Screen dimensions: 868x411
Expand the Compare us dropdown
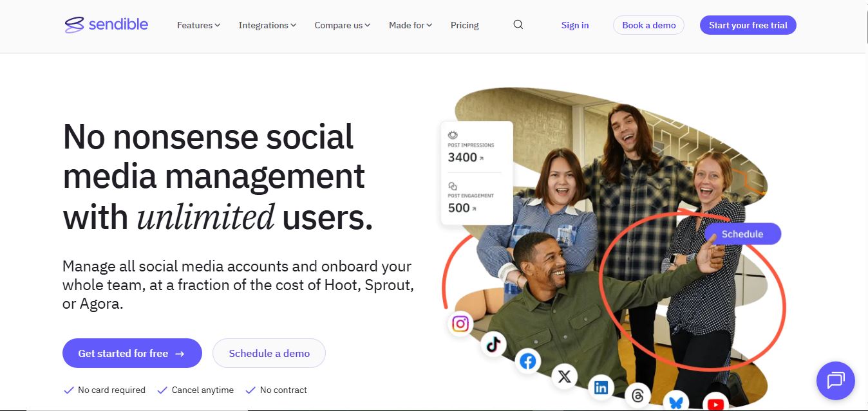coord(343,25)
